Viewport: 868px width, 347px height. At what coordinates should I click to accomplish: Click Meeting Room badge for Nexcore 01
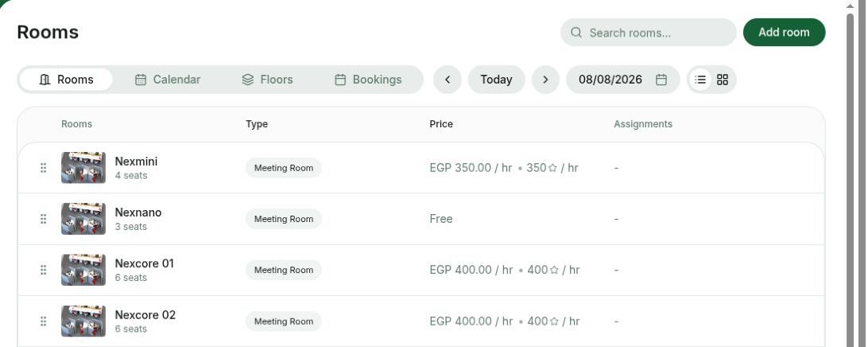tap(284, 270)
